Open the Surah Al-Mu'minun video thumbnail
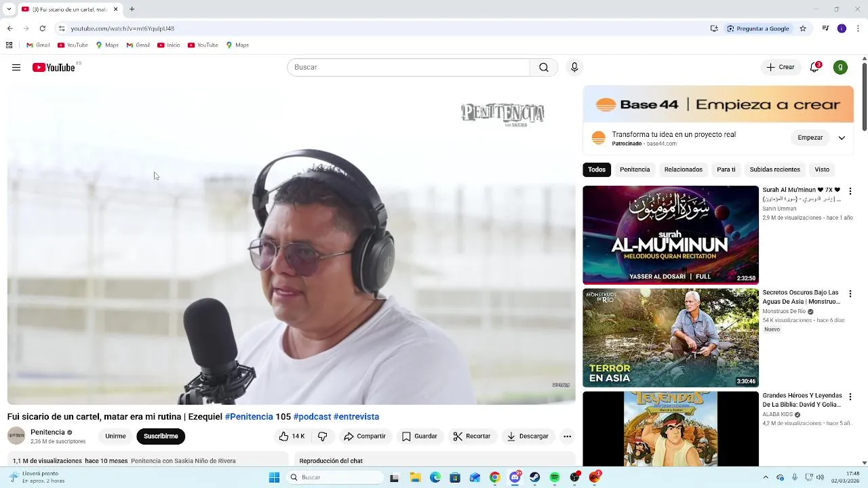This screenshot has height=488, width=868. 671,235
